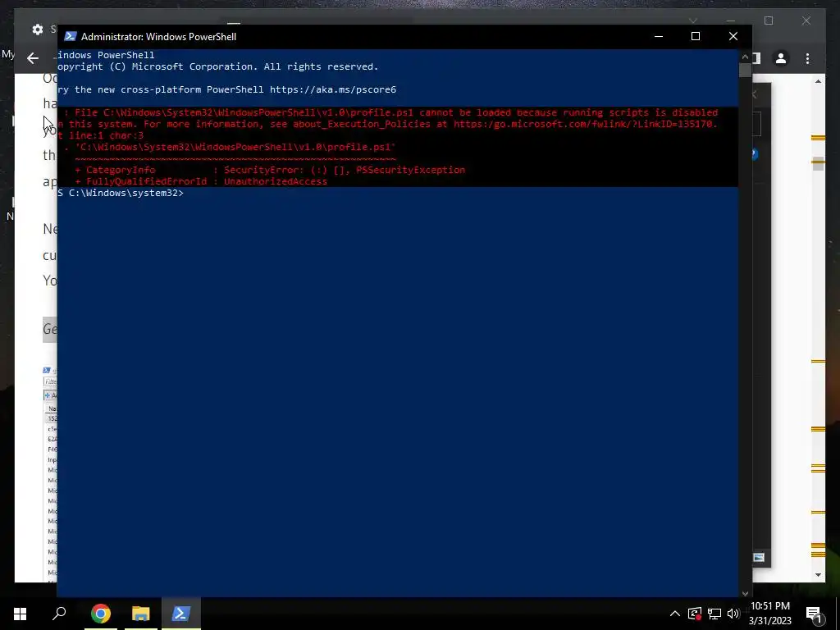The image size is (840, 630).
Task: Click the settings gear icon on the browser tab
Action: click(38, 30)
